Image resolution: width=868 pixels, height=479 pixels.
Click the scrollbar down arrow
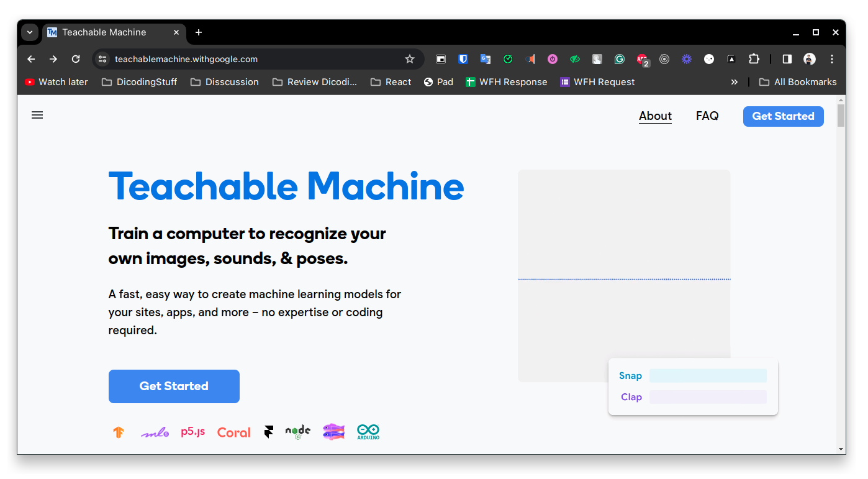pos(841,449)
